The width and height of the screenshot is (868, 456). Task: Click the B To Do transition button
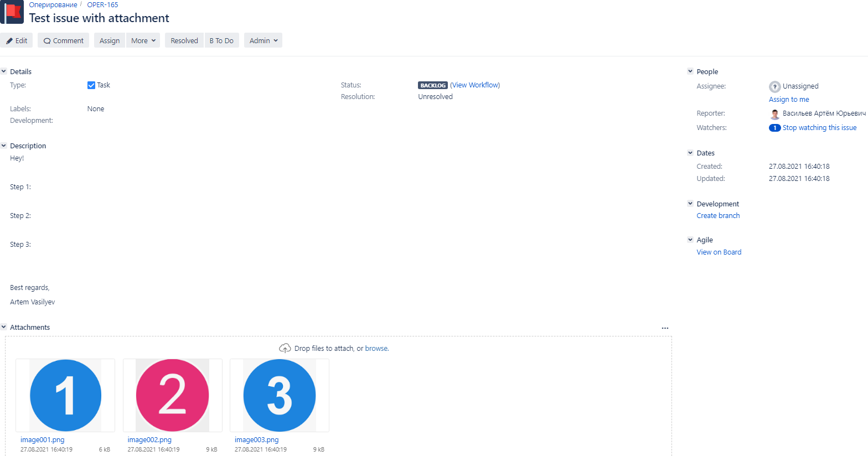[x=221, y=40]
